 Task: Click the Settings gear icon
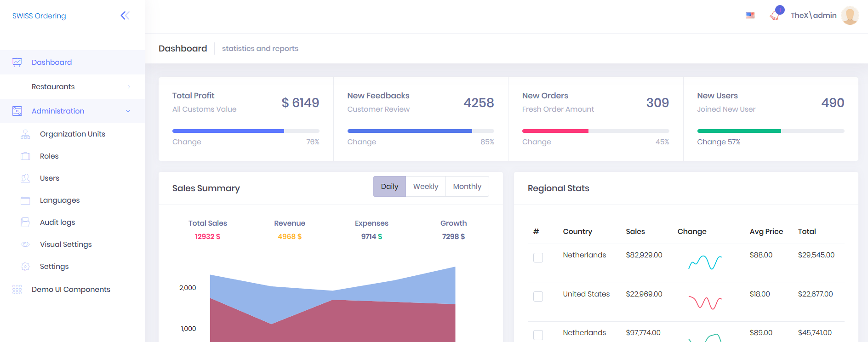[x=25, y=267]
